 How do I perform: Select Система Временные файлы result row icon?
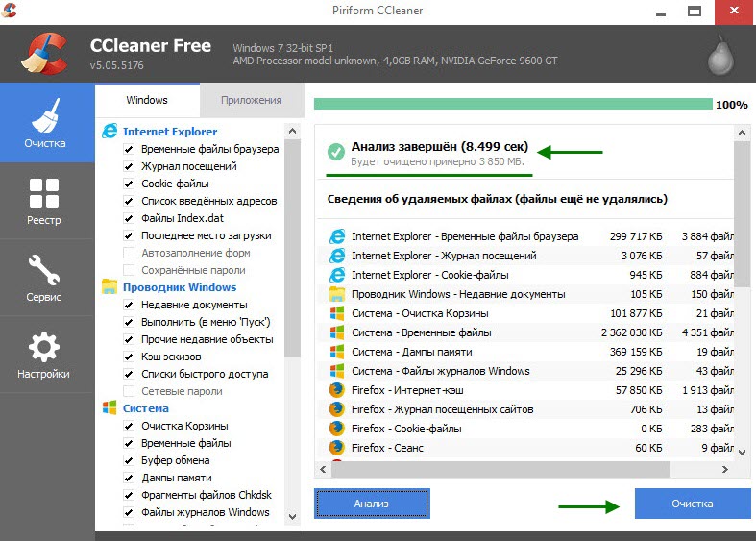pos(337,332)
